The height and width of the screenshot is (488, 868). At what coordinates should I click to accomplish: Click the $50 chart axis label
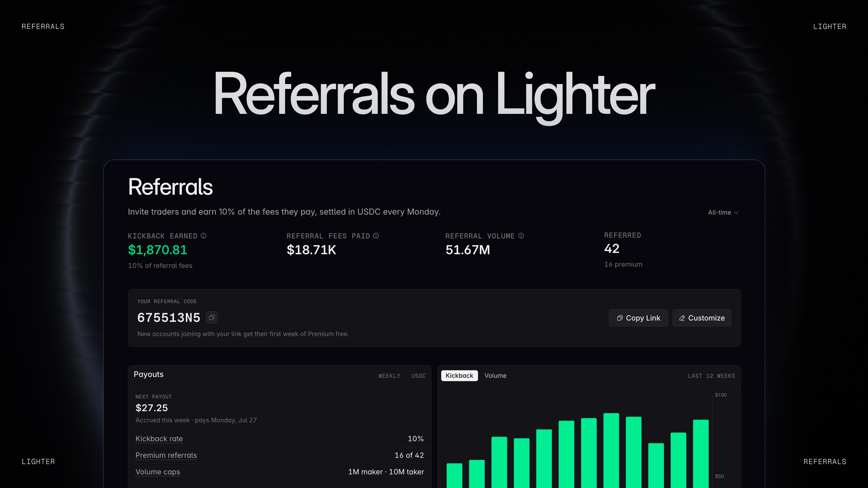click(719, 476)
